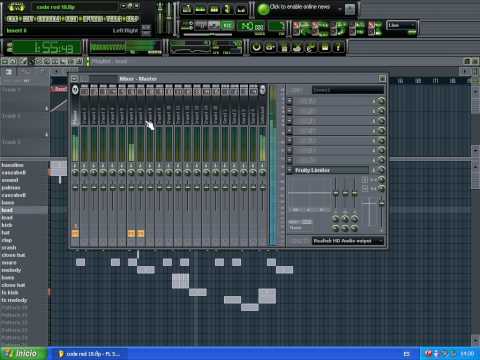This screenshot has width=480, height=360.
Task: Open the Line snap dropdown
Action: [402, 25]
